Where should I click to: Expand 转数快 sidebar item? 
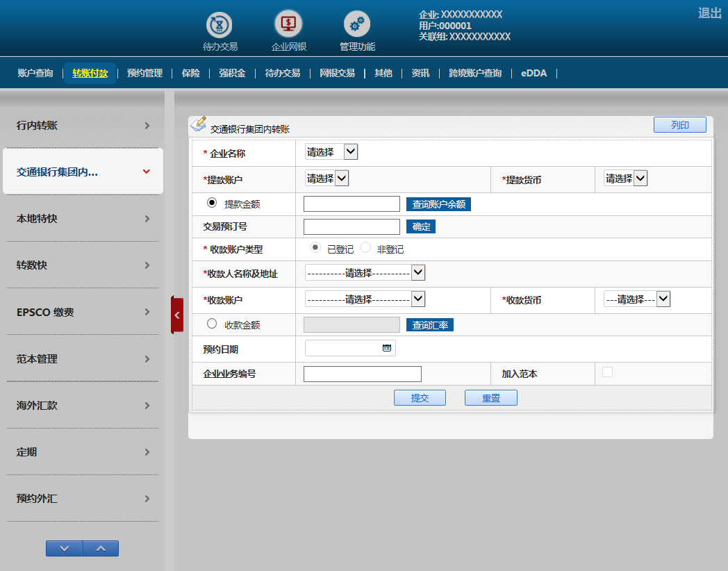pyautogui.click(x=83, y=265)
